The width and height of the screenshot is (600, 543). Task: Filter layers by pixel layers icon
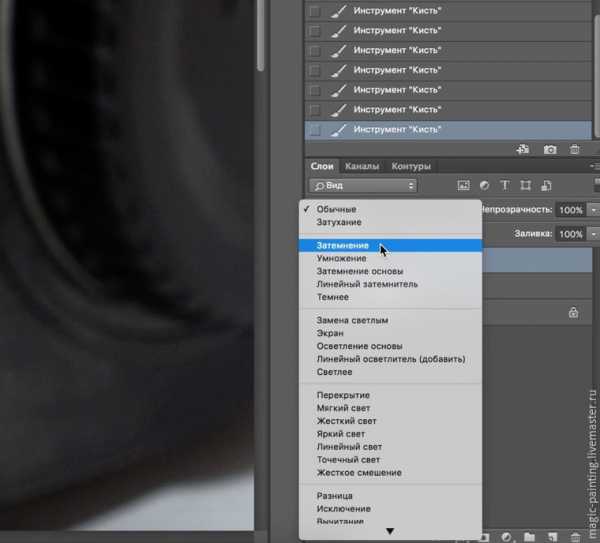click(x=463, y=186)
